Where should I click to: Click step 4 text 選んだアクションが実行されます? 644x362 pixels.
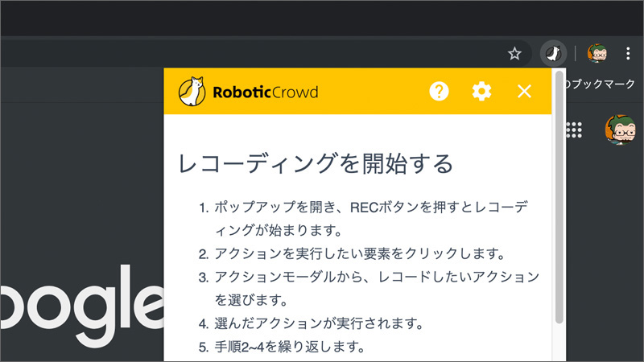point(319,323)
